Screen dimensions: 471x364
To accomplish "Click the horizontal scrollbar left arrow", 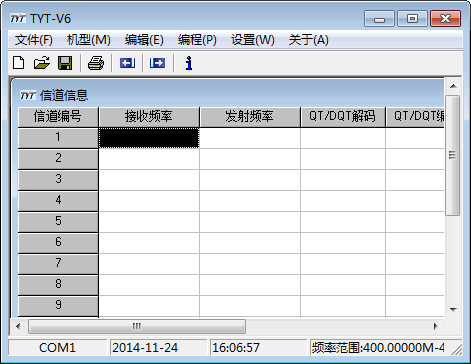I will [18, 326].
